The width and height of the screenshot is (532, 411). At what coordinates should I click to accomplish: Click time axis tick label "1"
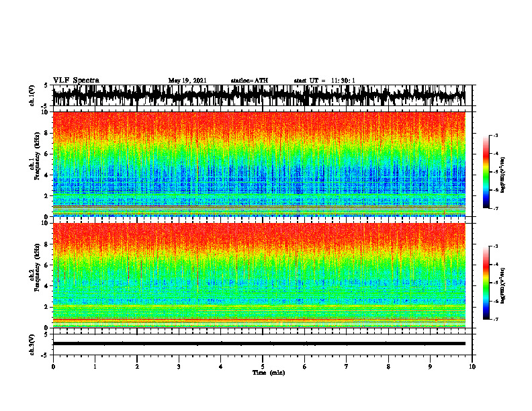[x=95, y=367]
